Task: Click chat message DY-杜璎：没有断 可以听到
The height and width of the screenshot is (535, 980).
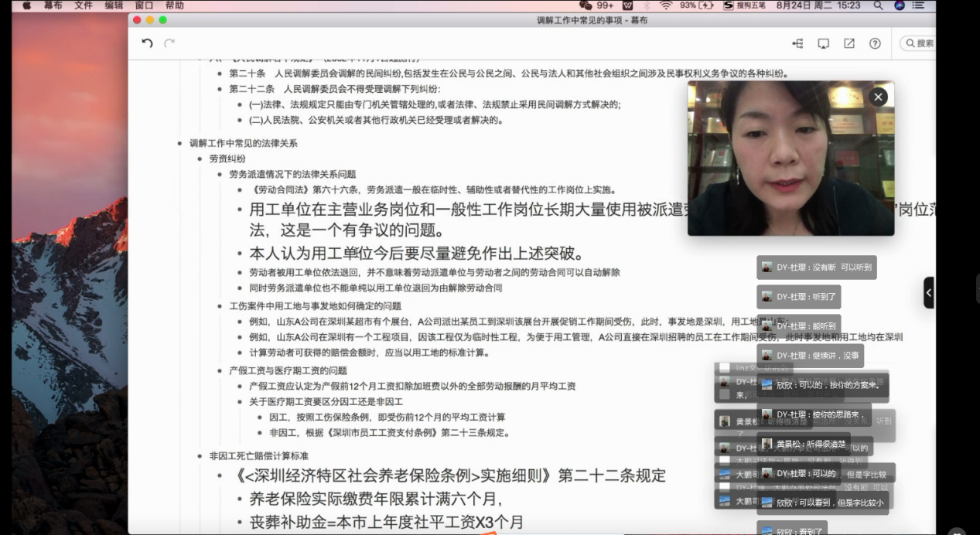Action: 817,267
